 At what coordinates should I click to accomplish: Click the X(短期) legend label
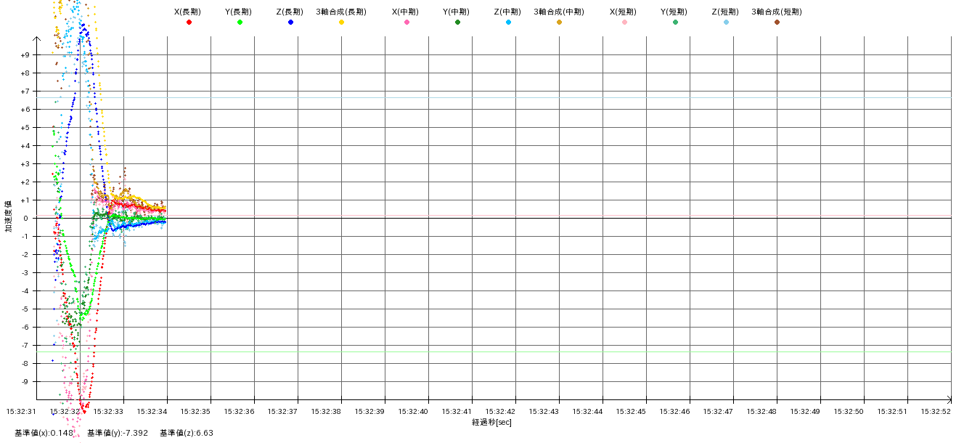(x=623, y=12)
